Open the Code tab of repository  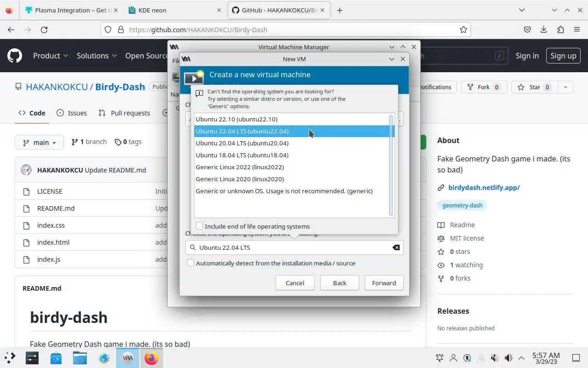(x=32, y=113)
